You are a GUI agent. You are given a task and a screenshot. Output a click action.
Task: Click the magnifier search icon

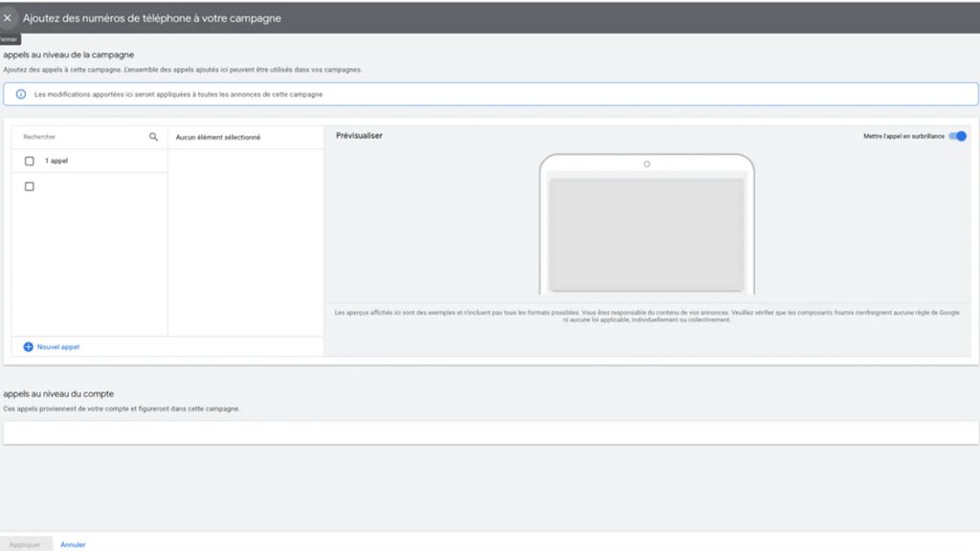point(153,137)
